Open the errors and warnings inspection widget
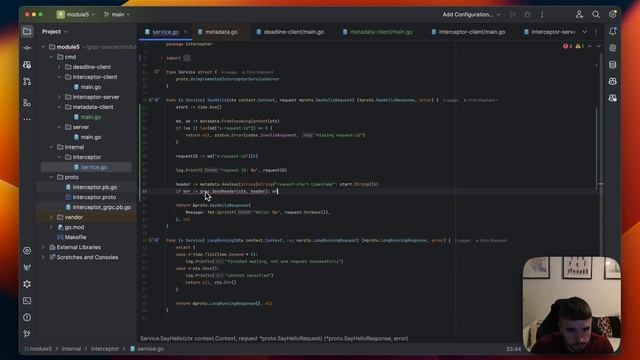 573,46
